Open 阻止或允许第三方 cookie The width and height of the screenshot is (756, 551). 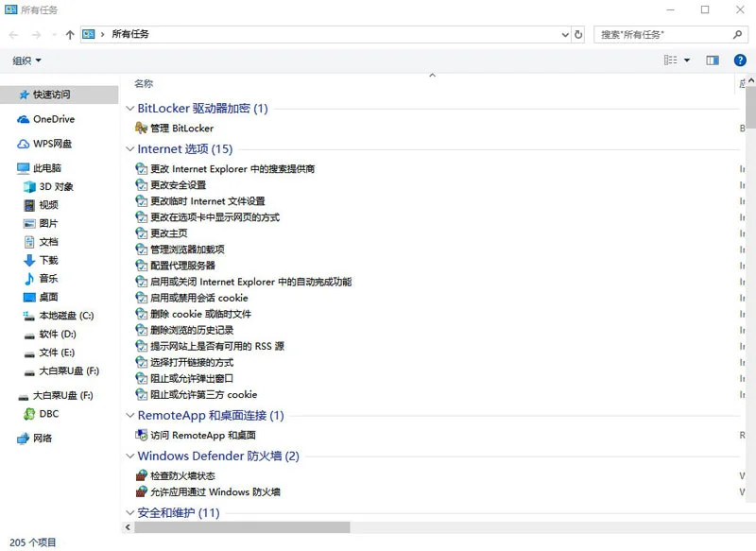coord(204,395)
